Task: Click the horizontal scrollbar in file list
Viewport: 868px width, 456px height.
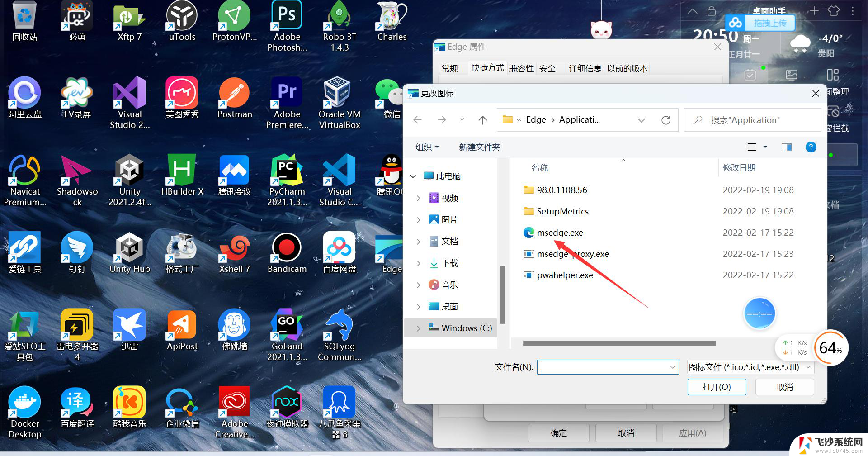Action: pyautogui.click(x=619, y=343)
